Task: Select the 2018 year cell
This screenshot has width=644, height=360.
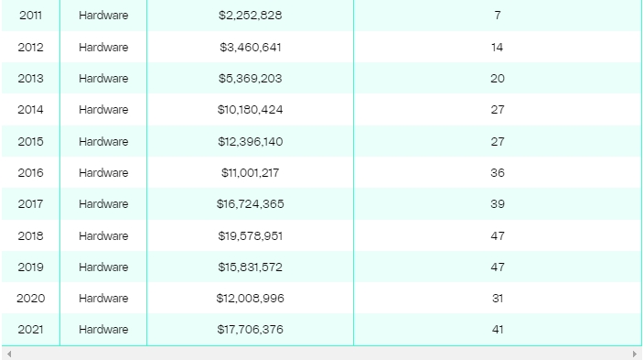Action: click(x=31, y=235)
